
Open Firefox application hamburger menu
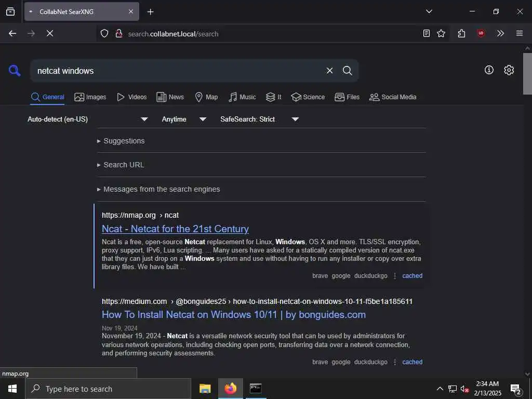pyautogui.click(x=520, y=33)
